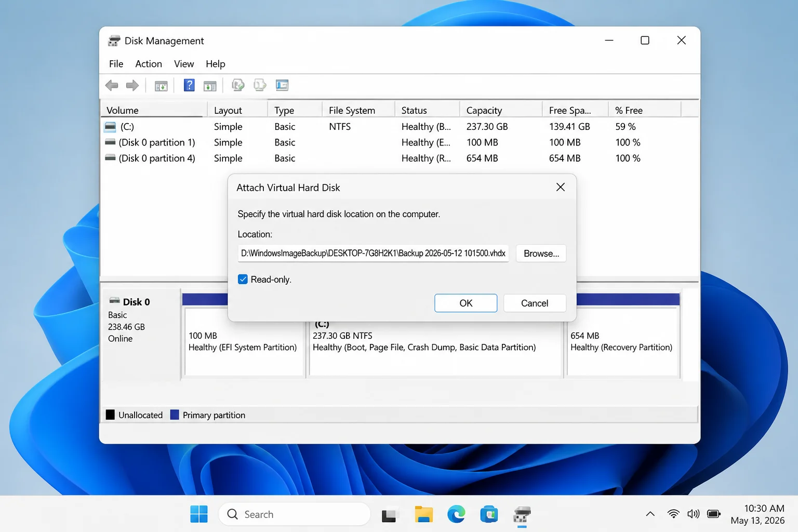The width and height of the screenshot is (798, 532).
Task: Open File Explorer from the taskbar
Action: (423, 514)
